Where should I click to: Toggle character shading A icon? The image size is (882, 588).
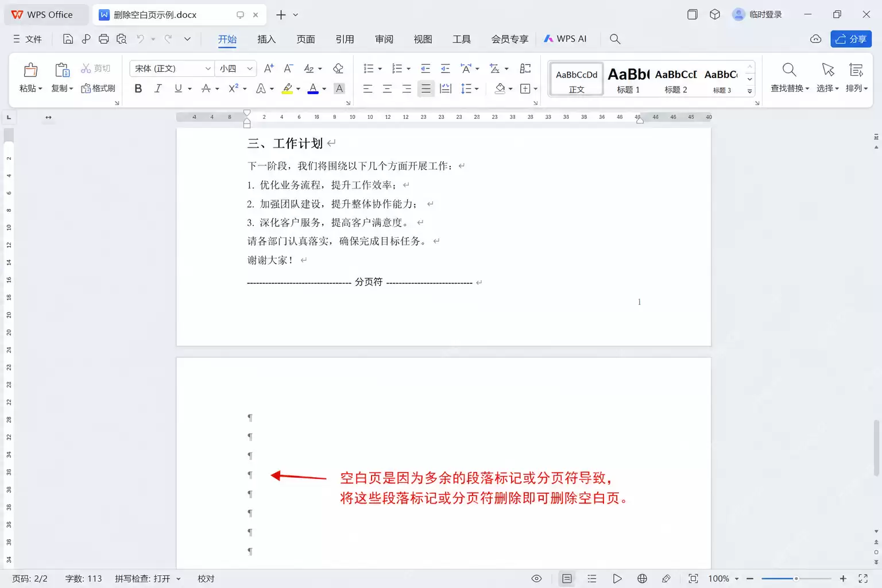tap(339, 88)
